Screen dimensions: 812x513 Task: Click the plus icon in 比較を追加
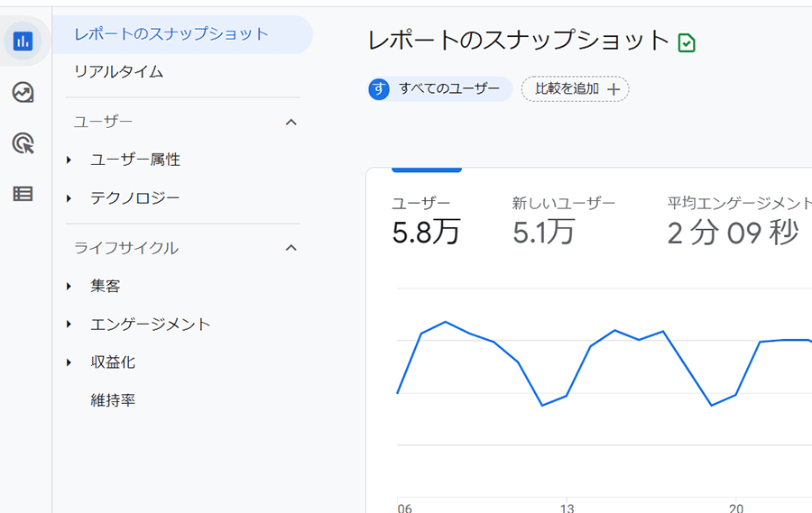click(x=614, y=89)
